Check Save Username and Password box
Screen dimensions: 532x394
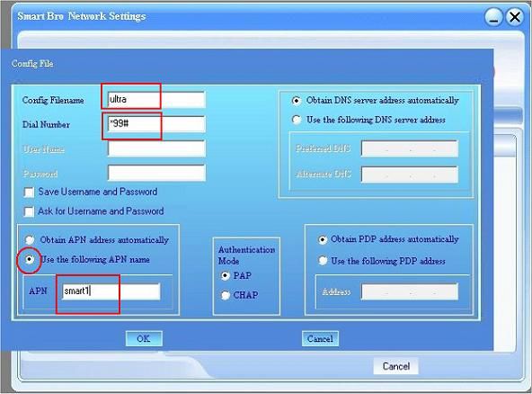click(29, 193)
